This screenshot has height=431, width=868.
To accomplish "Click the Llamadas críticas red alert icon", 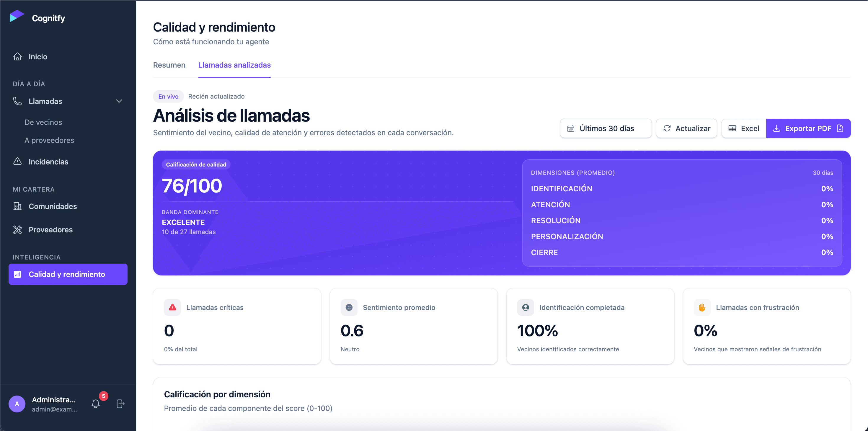I will [172, 307].
